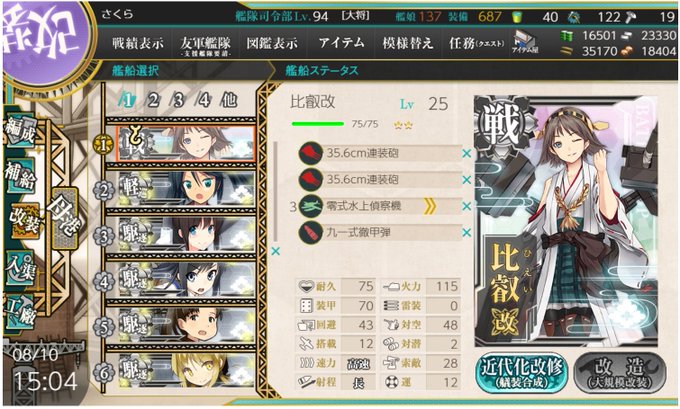Click the アイテム屋 item shop icon
680x409 pixels.
coord(525,43)
